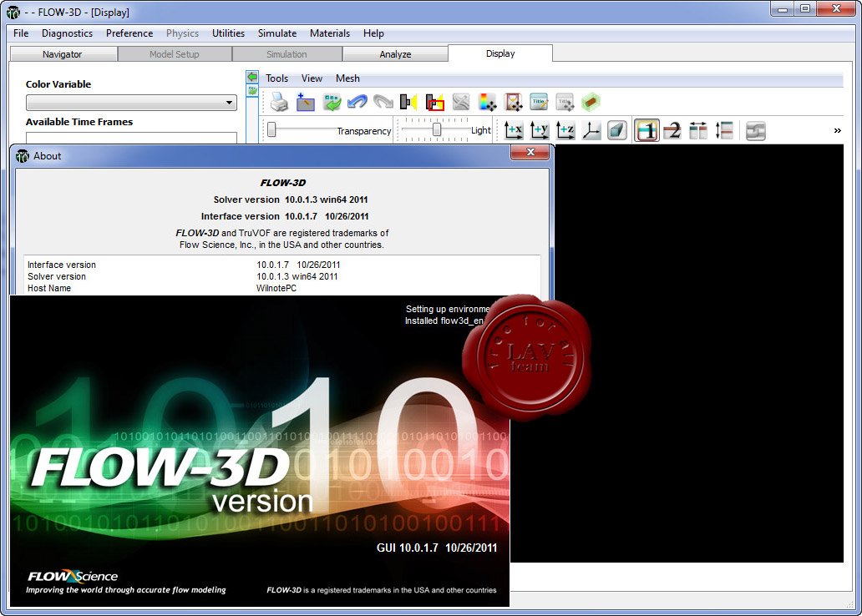Click the Available Time Frames list box
The height and width of the screenshot is (616, 862).
[x=131, y=138]
